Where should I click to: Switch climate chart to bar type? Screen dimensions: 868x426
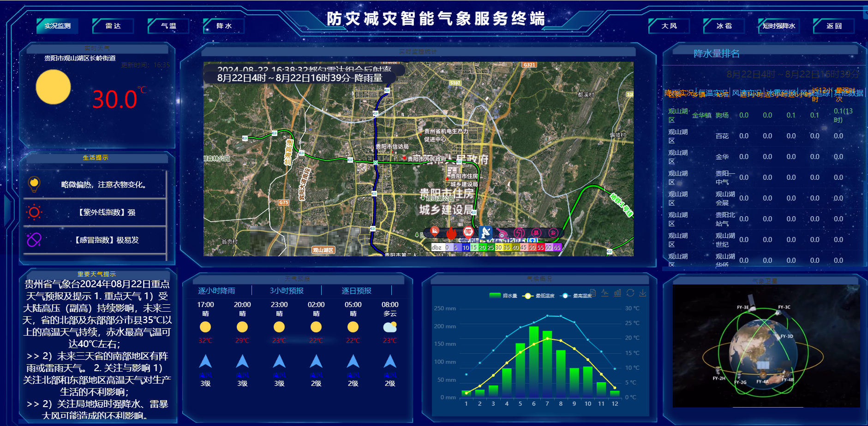pyautogui.click(x=617, y=293)
